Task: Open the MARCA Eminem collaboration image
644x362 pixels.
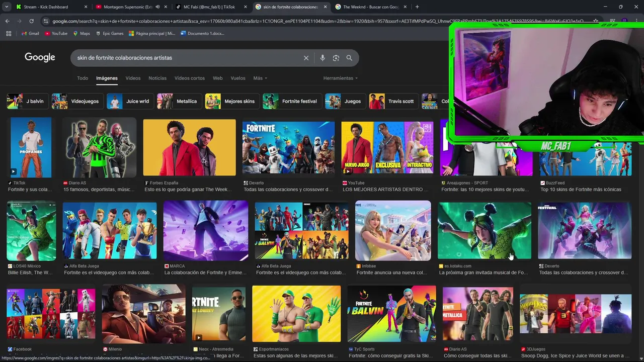Action: tap(205, 231)
